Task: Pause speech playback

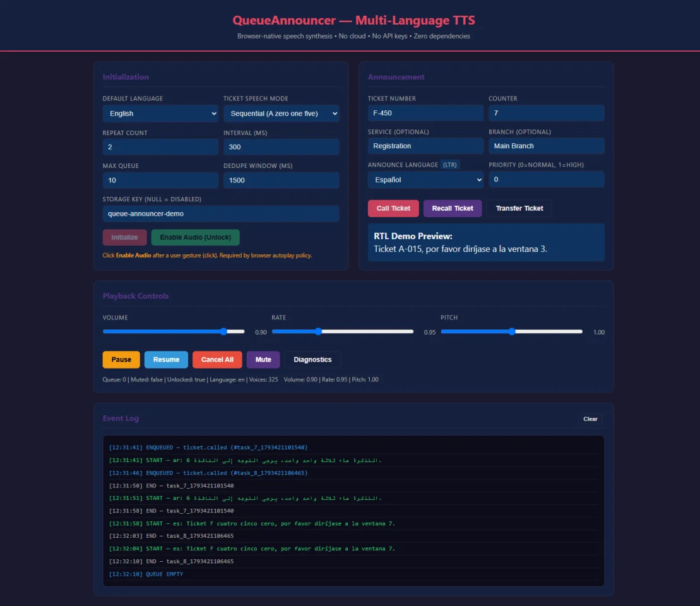Action: point(121,359)
